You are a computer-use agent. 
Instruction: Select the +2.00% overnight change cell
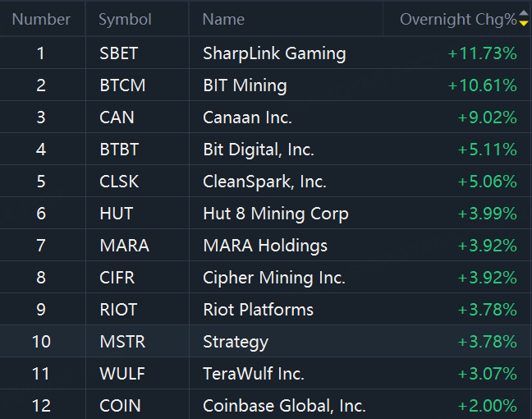488,406
